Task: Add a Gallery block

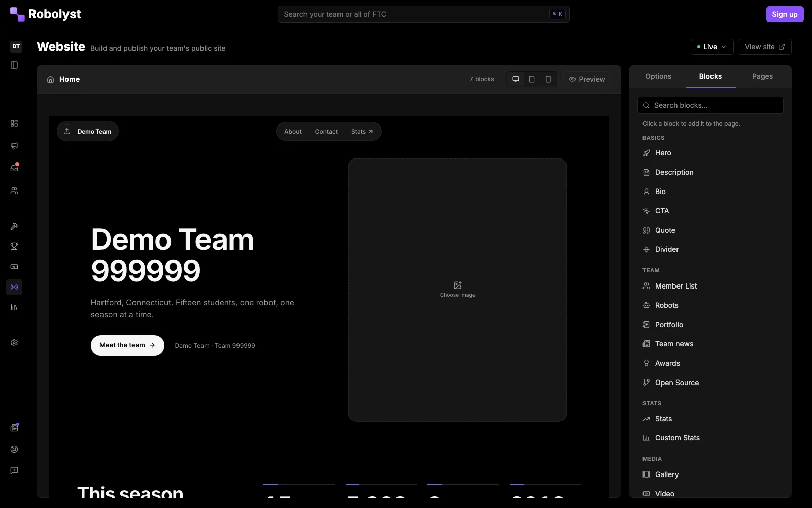Action: tap(710, 474)
